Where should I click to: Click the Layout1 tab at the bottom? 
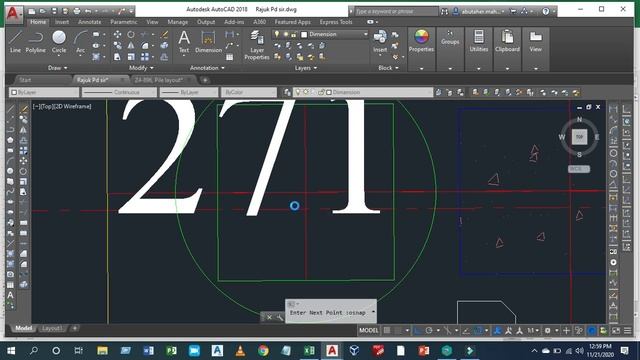pos(52,329)
